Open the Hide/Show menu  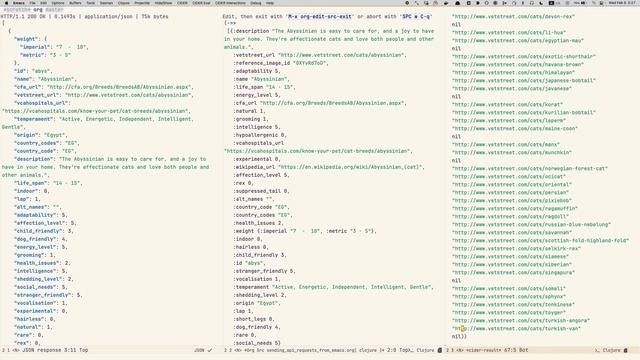pyautogui.click(x=163, y=3)
